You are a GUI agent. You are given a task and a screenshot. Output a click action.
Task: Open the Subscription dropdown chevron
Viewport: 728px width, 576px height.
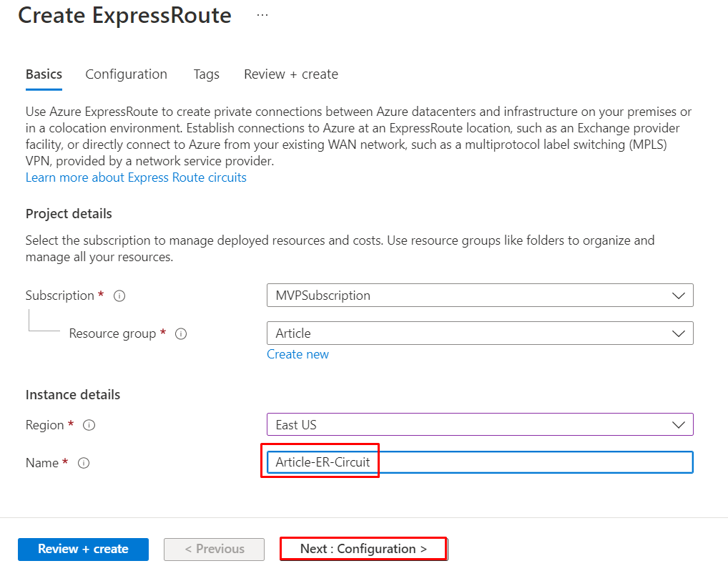[679, 295]
